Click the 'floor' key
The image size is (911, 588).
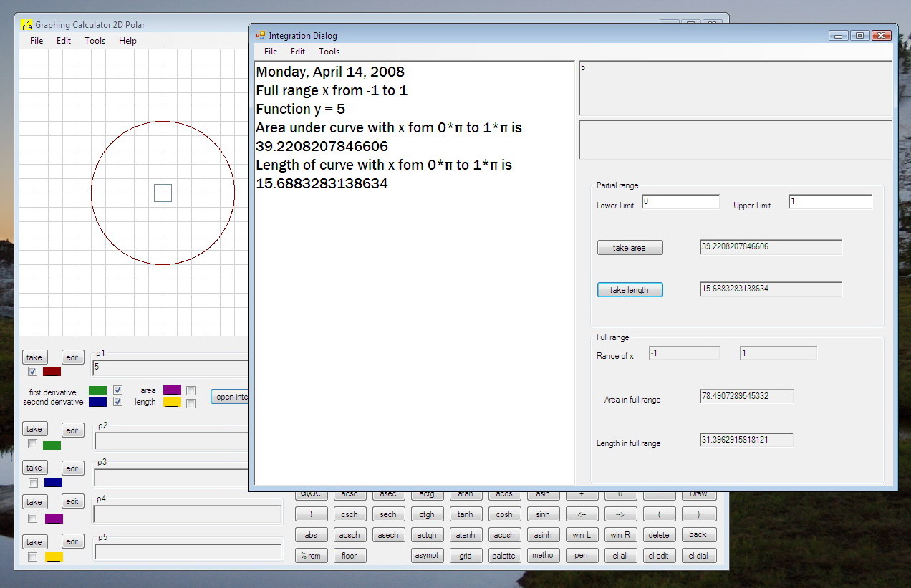(x=350, y=556)
